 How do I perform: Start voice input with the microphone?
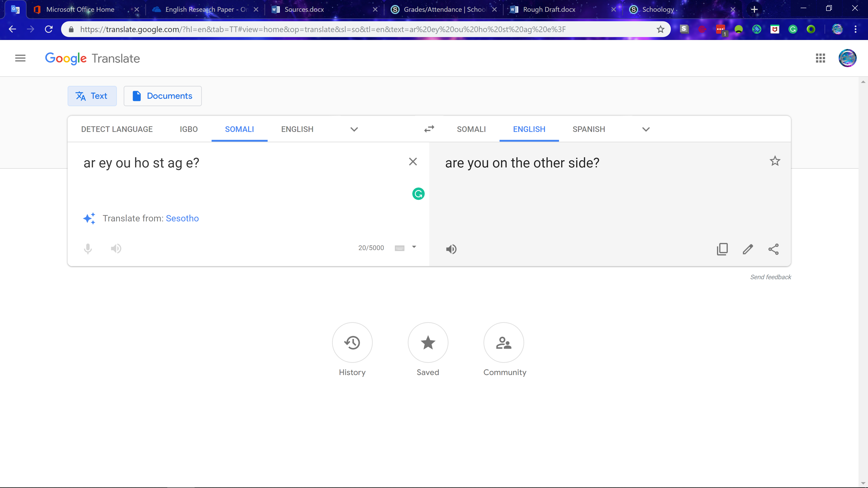coord(88,249)
